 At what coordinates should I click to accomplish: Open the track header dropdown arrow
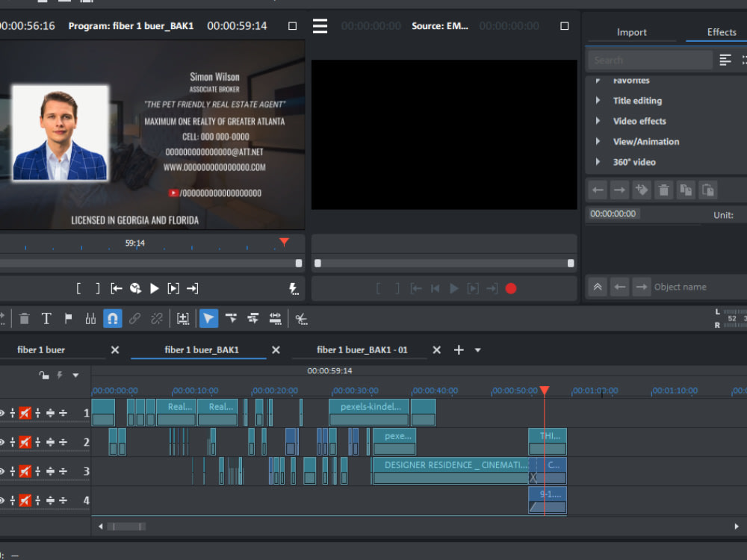click(75, 376)
